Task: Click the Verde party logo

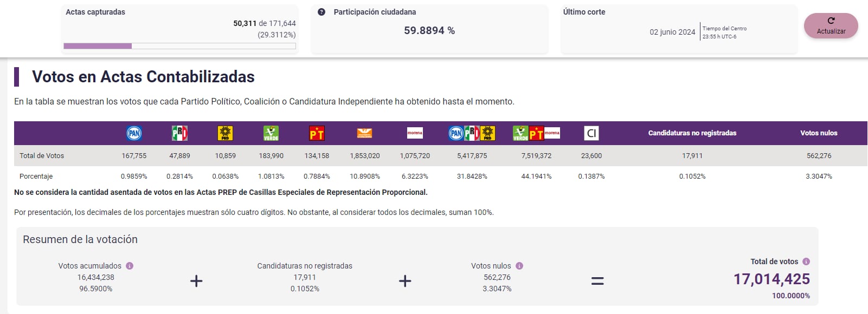Action: coord(271,133)
